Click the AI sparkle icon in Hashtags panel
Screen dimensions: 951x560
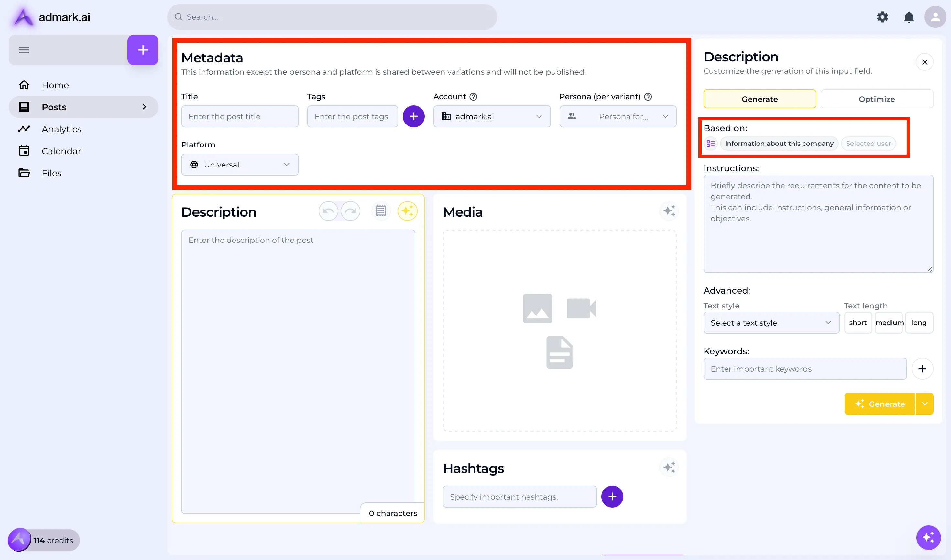point(669,467)
